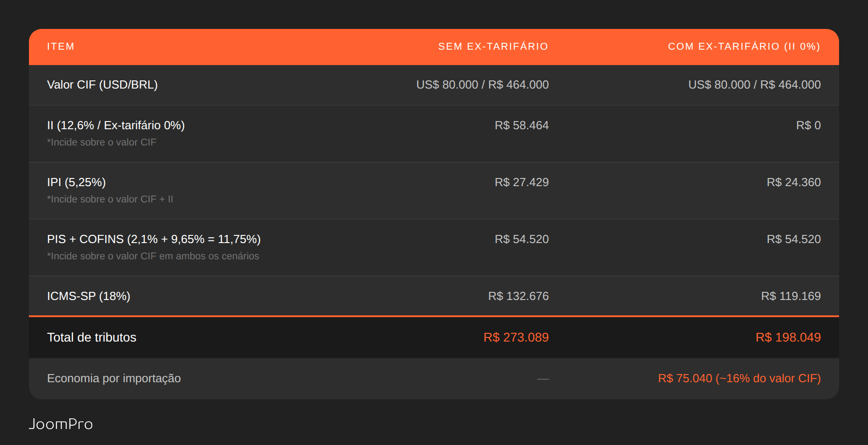Screen dimensions: 868x445
Task: Click the R$ 119.169 ICMS value
Action: tap(791, 296)
